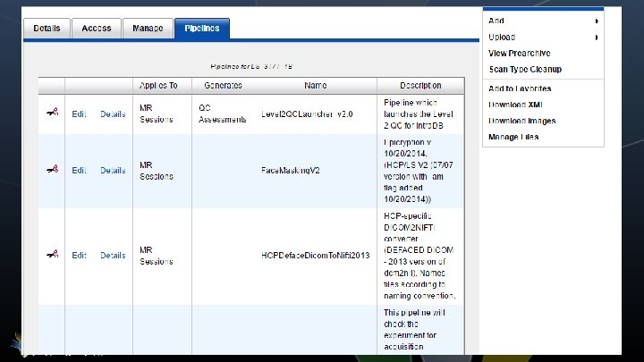The image size is (644, 362).
Task: Switch to the Access tab
Action: click(x=97, y=29)
